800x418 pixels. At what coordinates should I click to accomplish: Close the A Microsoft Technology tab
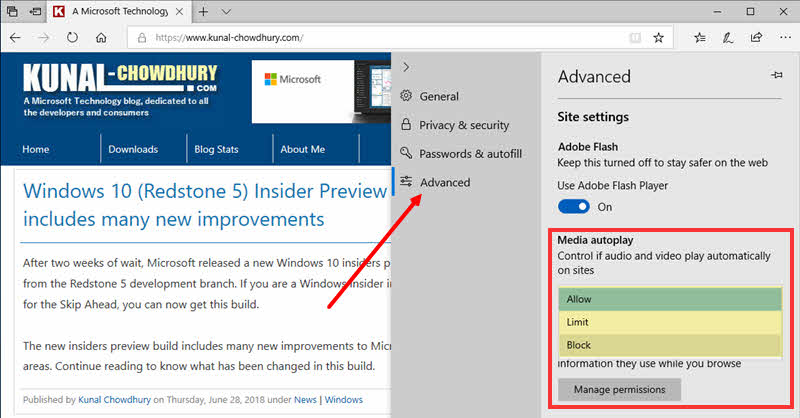180,11
